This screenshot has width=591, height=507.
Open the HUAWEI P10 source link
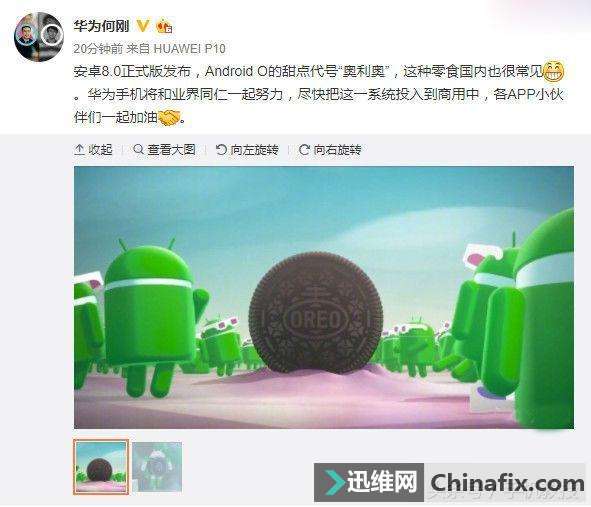190,49
